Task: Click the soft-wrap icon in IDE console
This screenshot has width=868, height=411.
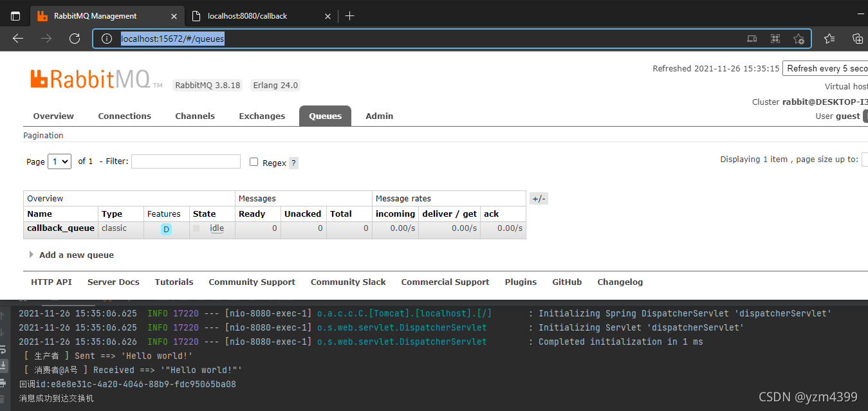Action: click(3, 351)
